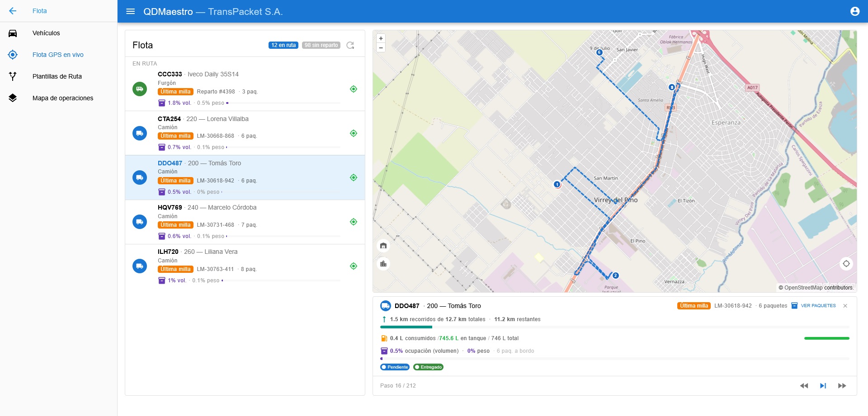Refresh the Flota list
The width and height of the screenshot is (868, 416).
[x=350, y=45]
